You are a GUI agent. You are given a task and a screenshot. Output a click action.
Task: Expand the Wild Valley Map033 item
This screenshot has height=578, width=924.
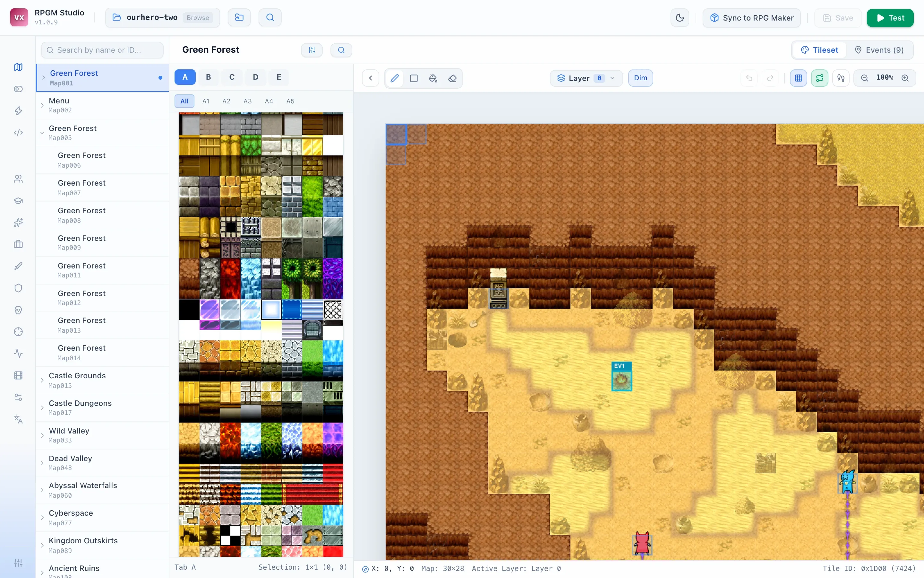pyautogui.click(x=42, y=435)
